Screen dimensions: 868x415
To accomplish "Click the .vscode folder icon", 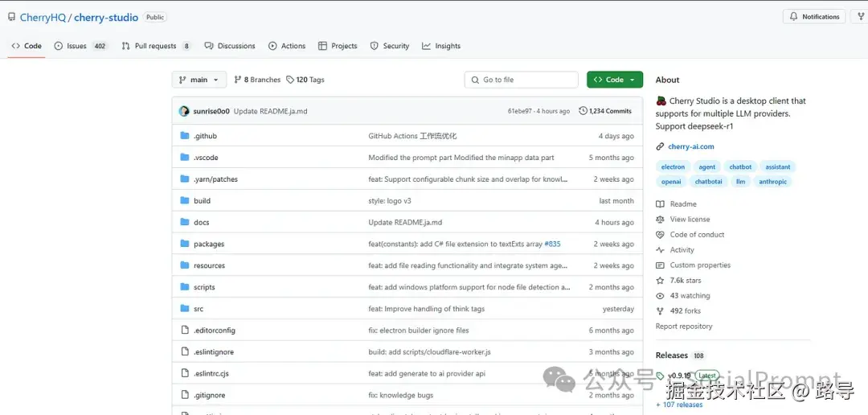I will point(185,158).
